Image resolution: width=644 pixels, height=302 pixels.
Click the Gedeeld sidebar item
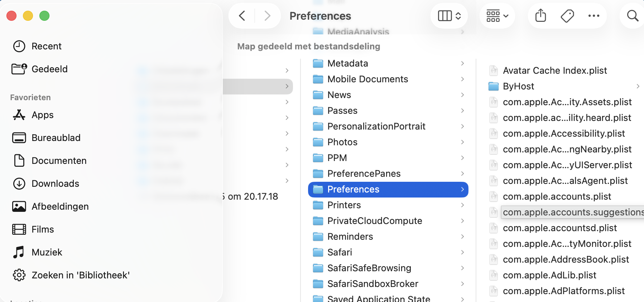50,69
